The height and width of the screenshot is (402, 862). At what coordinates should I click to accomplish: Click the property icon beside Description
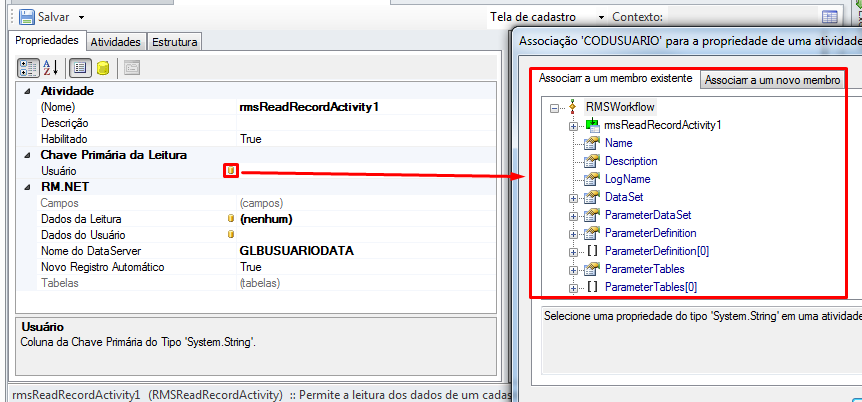[x=591, y=162]
